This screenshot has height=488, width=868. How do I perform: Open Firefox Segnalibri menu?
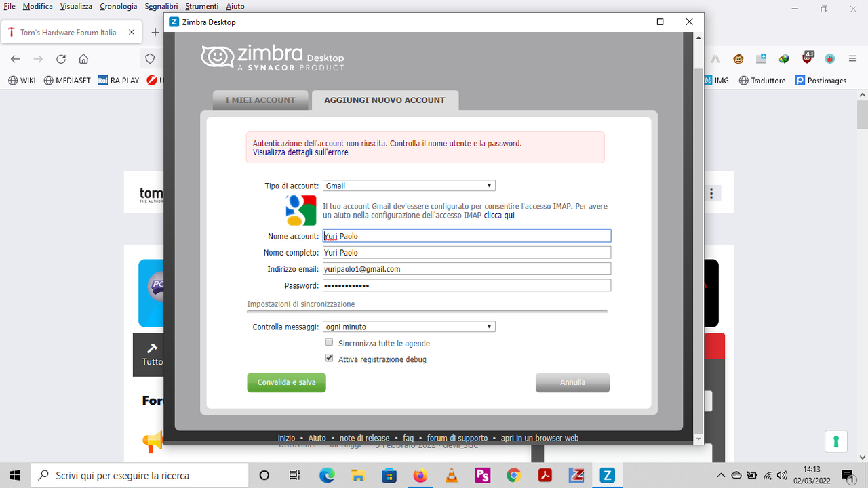click(161, 6)
